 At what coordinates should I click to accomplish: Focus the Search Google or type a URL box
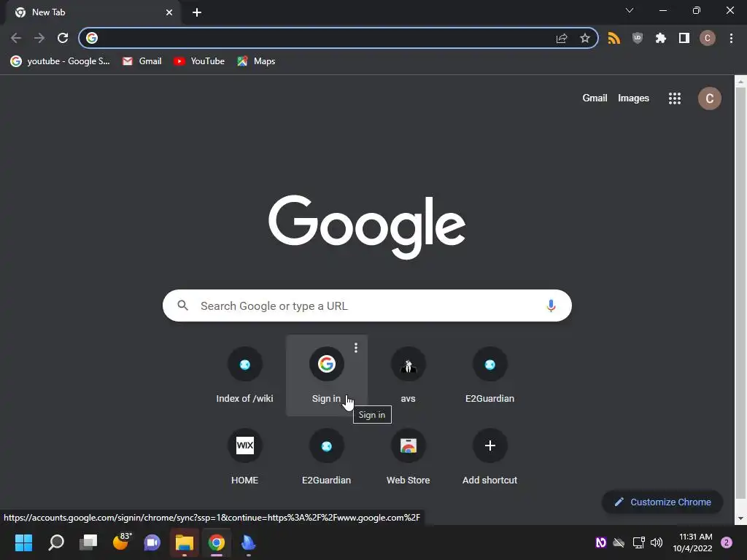[367, 306]
